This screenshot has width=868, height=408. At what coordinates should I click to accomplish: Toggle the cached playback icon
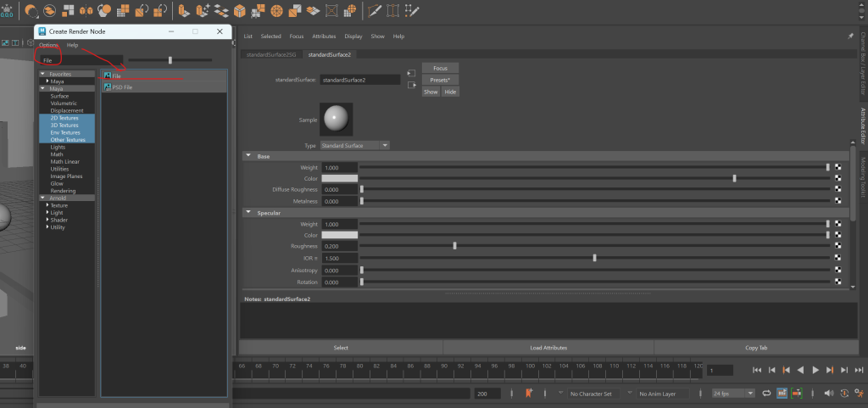point(782,394)
